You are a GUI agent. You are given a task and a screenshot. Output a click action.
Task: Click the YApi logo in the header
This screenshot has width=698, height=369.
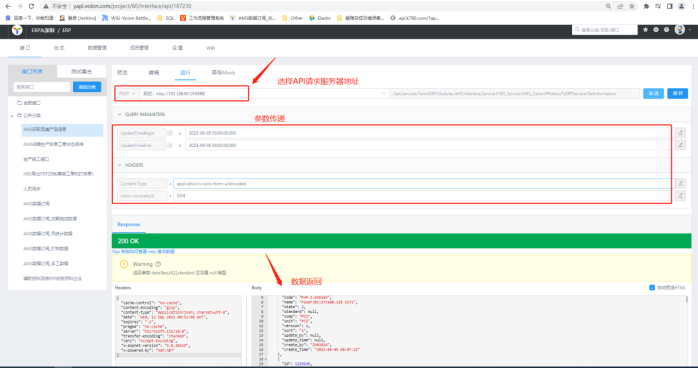point(17,30)
